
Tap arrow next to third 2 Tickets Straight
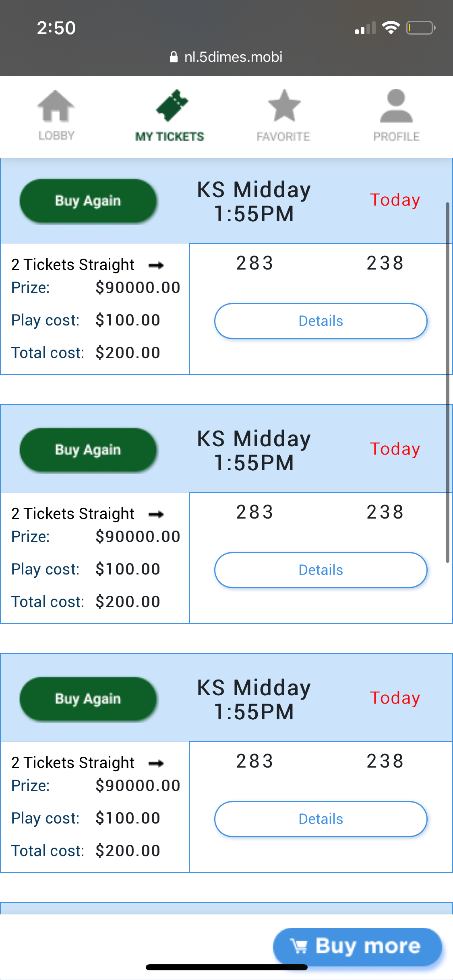156,763
